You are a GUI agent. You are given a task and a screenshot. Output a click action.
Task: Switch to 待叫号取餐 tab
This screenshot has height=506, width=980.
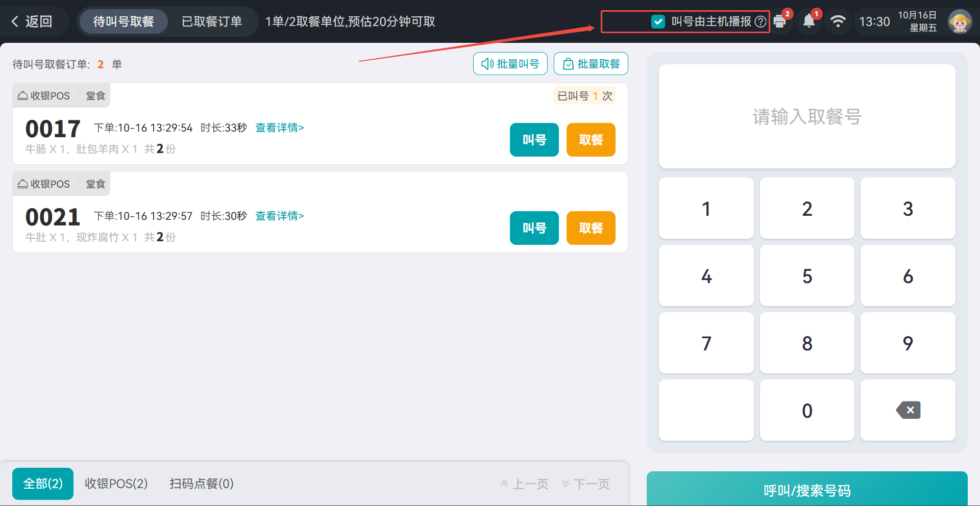coord(124,21)
